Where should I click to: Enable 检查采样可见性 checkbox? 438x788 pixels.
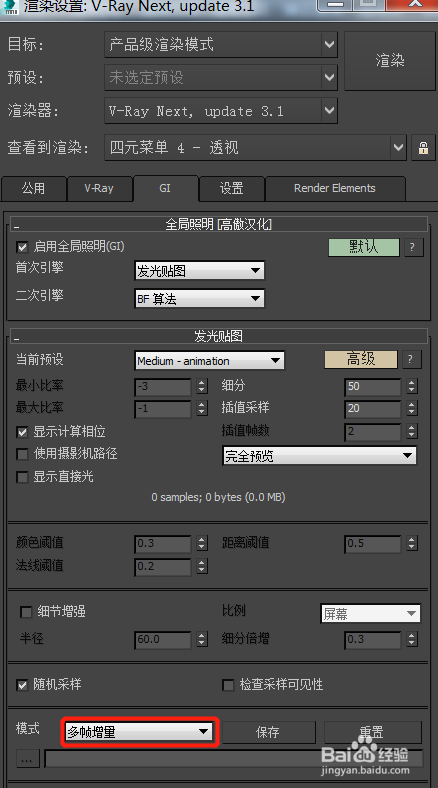tap(228, 684)
